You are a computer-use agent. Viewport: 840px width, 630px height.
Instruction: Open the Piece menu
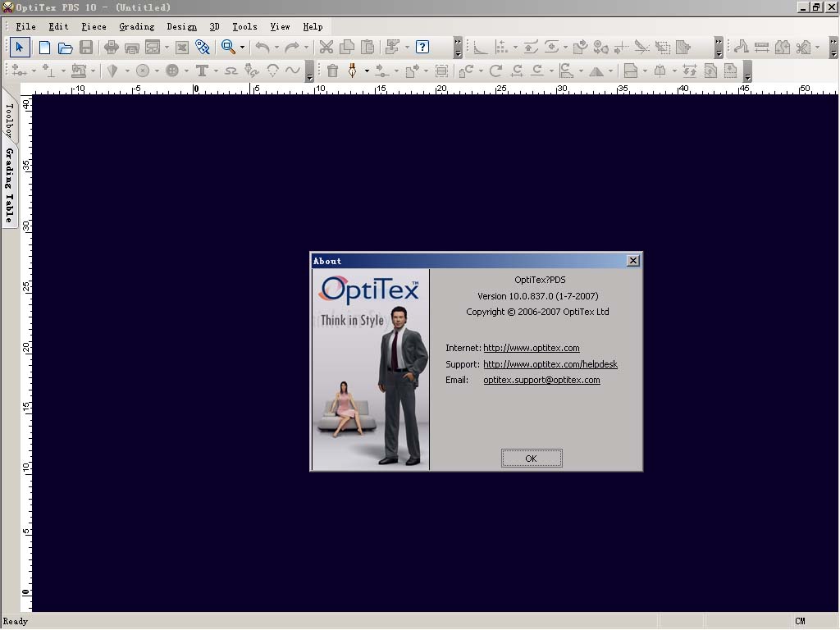pyautogui.click(x=94, y=26)
